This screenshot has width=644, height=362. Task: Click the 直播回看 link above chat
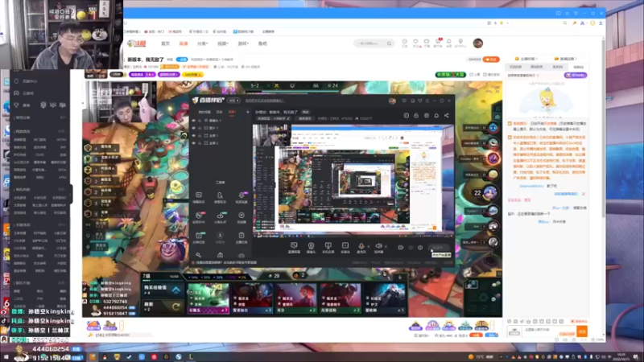click(x=566, y=59)
